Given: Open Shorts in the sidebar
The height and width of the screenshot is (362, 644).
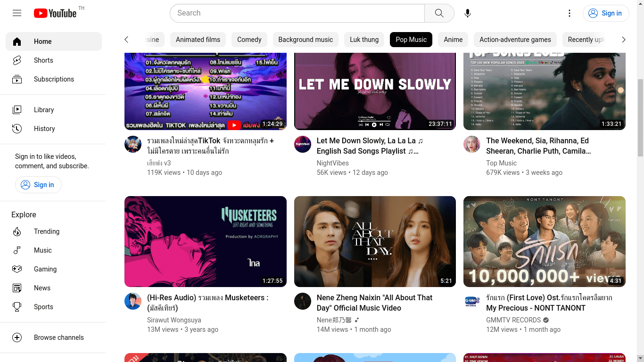Looking at the screenshot, I should point(54,60).
